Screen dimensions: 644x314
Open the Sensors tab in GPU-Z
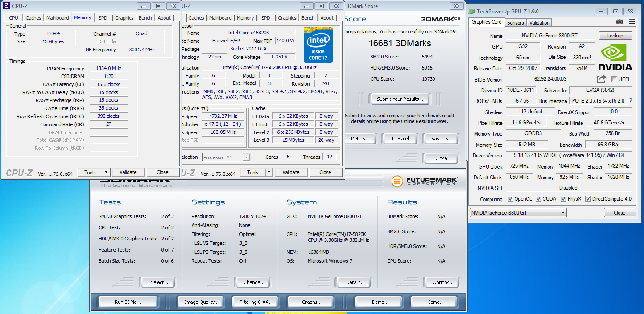click(x=516, y=22)
